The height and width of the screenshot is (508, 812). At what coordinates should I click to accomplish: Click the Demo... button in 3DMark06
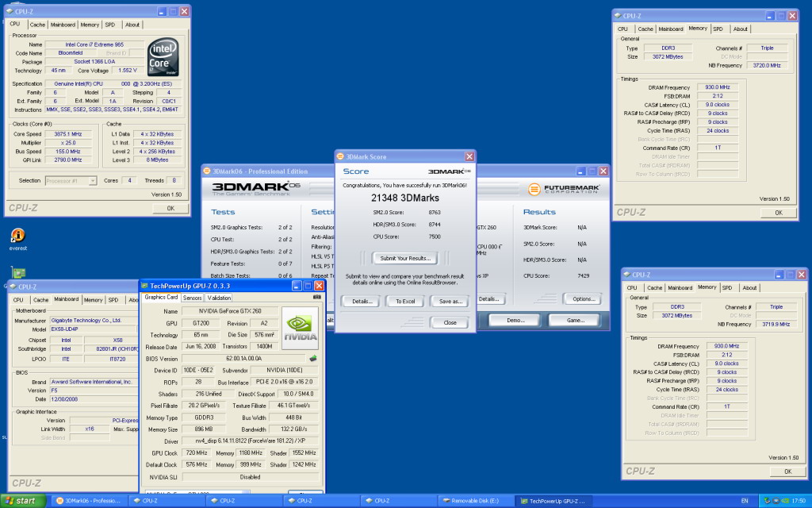(x=515, y=321)
